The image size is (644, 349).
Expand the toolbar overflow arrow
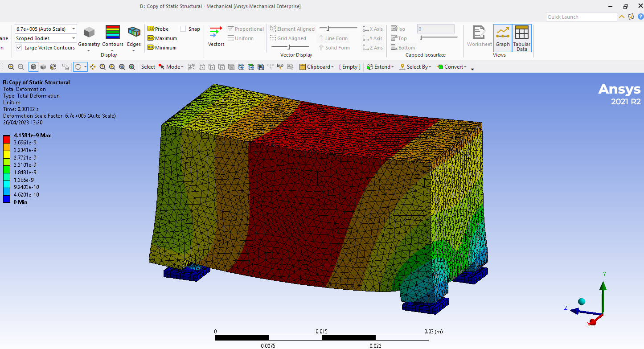pyautogui.click(x=472, y=69)
